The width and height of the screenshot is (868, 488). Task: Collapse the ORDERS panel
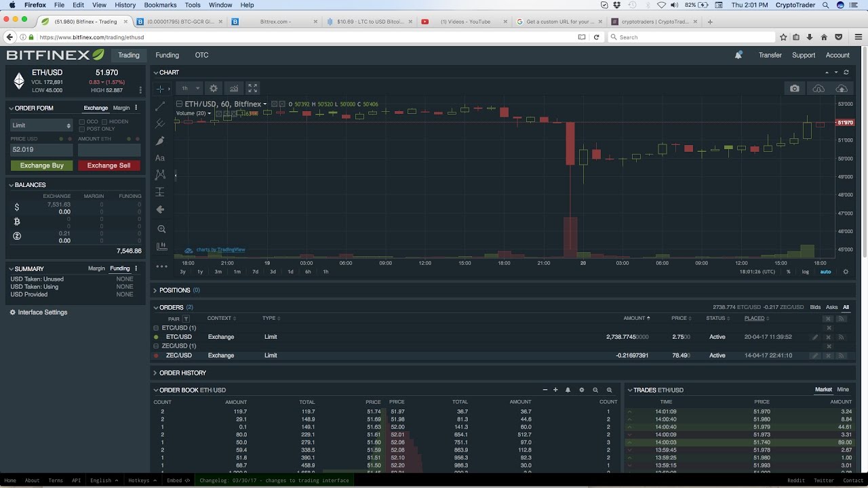point(155,308)
